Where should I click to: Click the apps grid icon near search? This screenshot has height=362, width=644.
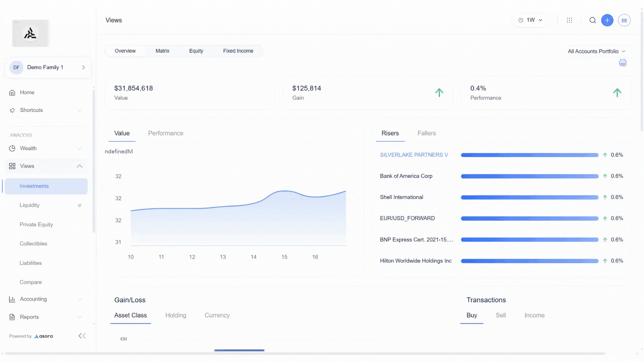click(x=569, y=20)
